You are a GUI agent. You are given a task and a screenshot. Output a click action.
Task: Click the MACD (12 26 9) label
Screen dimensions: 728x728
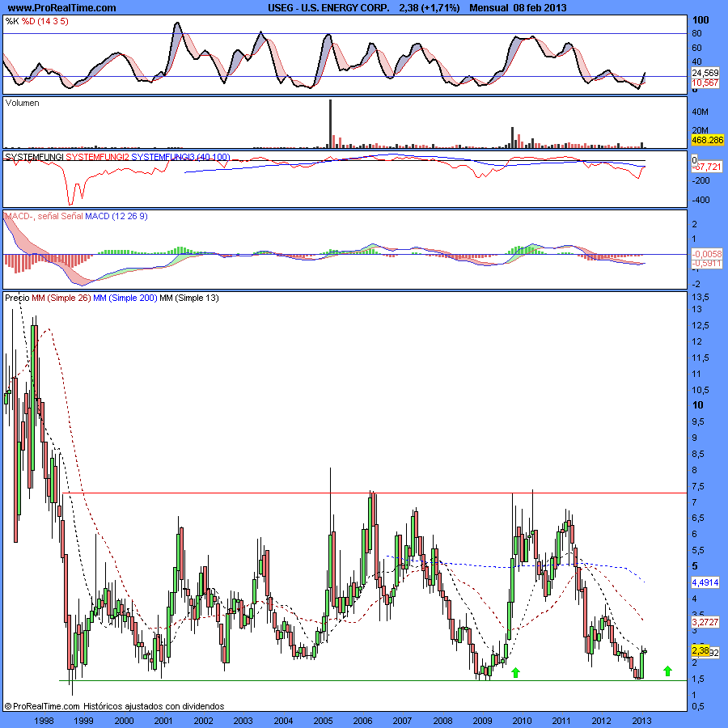(116, 216)
